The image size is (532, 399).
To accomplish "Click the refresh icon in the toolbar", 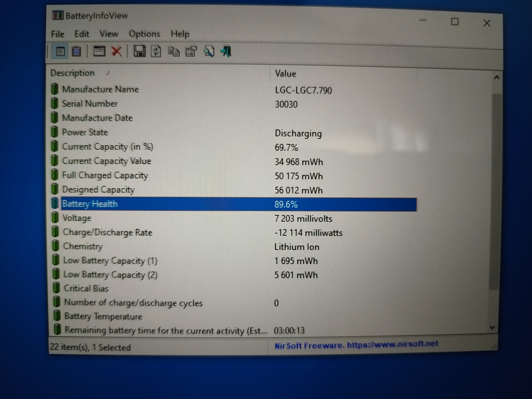I will (156, 51).
